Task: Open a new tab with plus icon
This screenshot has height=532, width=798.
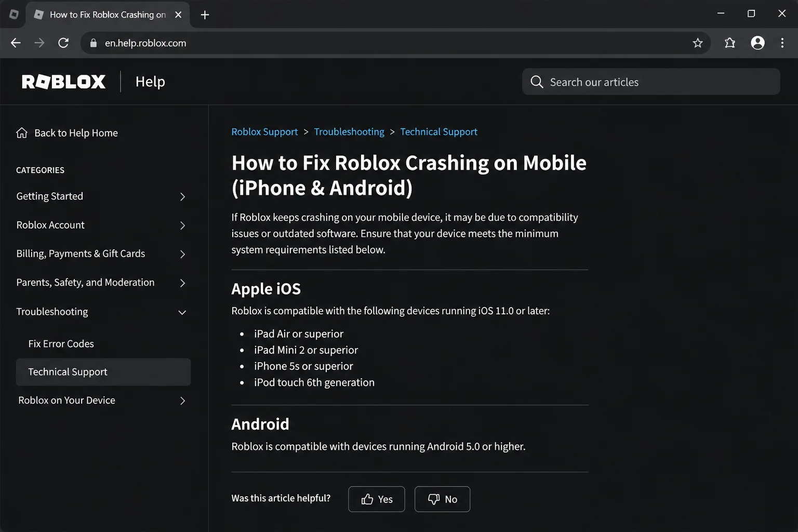Action: (x=205, y=15)
